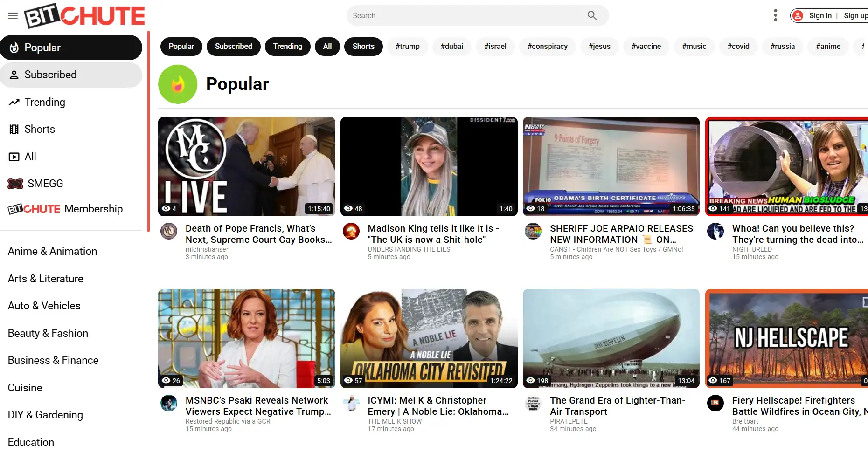Open Shorts in the sidebar

click(x=71, y=129)
